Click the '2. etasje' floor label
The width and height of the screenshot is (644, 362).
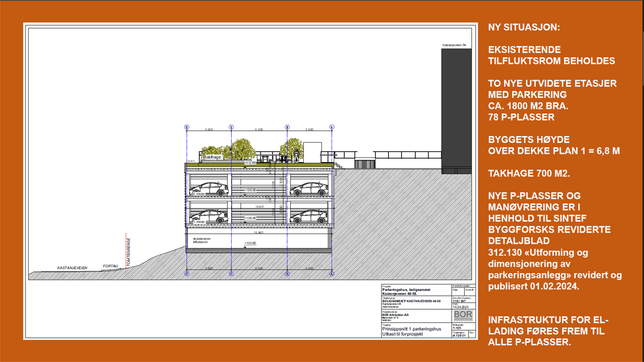pyautogui.click(x=199, y=194)
